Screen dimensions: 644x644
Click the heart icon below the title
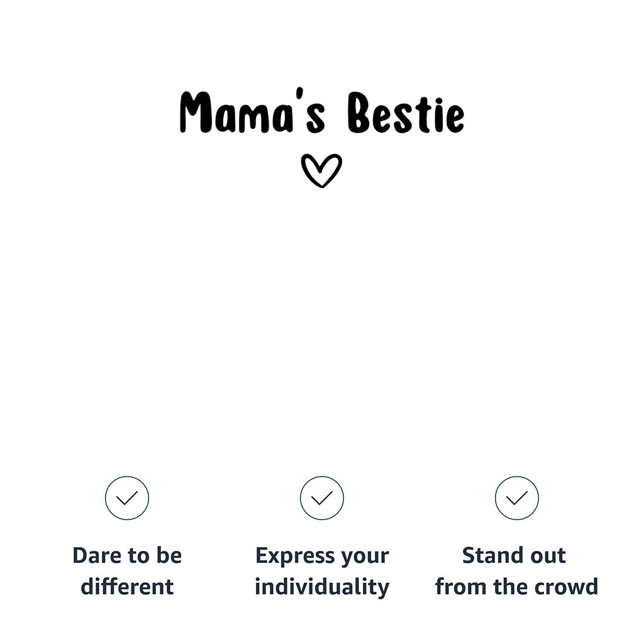(x=321, y=170)
